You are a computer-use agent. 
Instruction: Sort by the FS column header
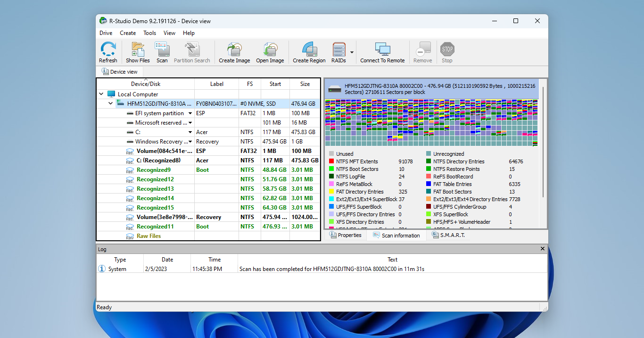click(250, 84)
